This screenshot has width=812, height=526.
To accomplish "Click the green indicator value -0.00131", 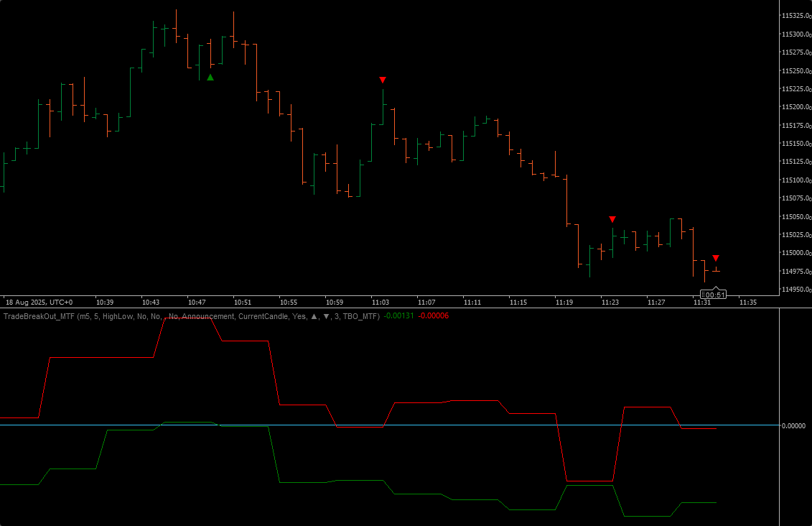I will pos(399,315).
